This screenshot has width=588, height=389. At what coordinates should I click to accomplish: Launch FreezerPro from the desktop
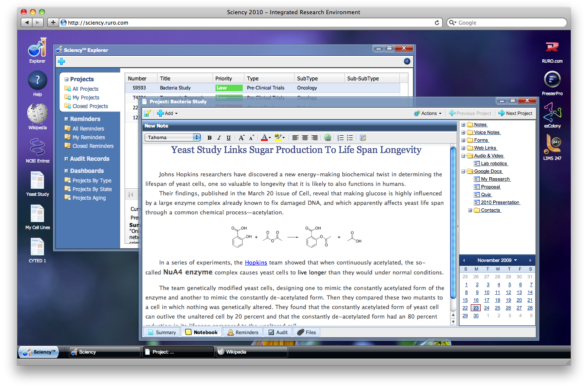point(552,83)
